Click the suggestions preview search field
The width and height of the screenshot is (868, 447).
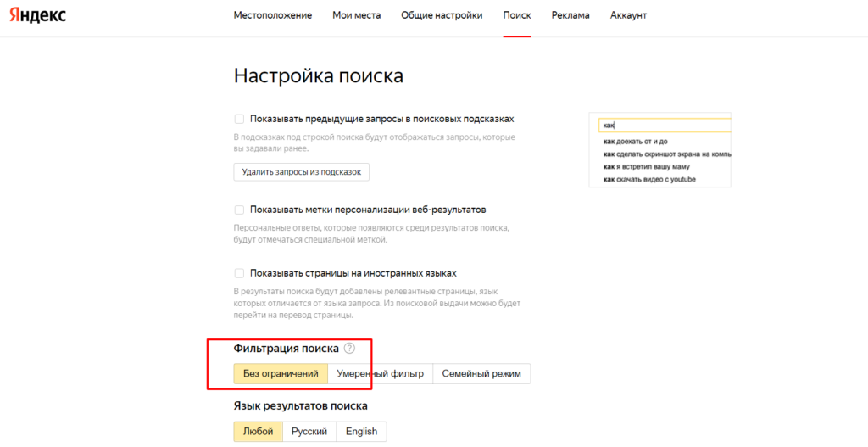click(665, 126)
